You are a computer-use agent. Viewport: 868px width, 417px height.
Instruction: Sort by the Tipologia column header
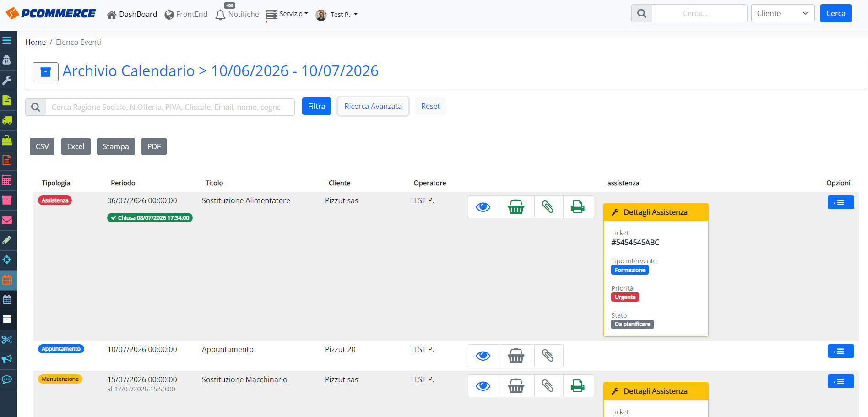56,183
